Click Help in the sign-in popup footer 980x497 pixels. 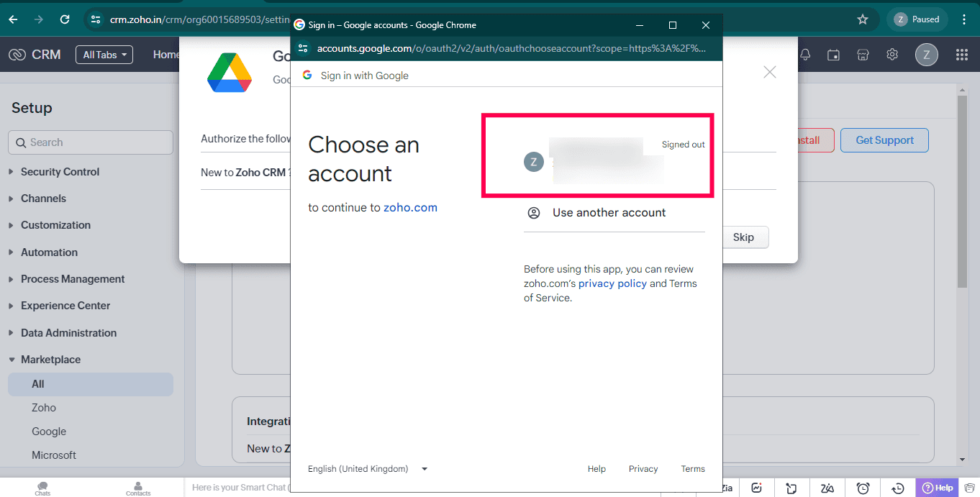tap(596, 469)
